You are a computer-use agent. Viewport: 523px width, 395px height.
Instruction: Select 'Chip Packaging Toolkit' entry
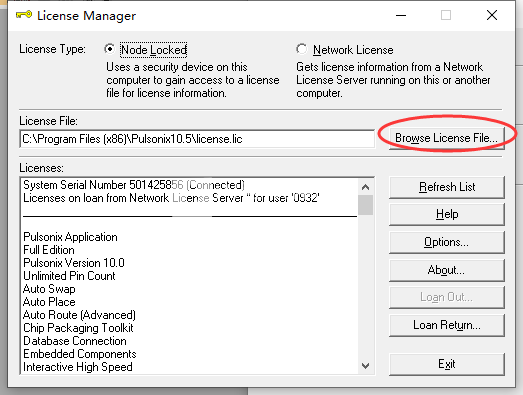point(78,328)
